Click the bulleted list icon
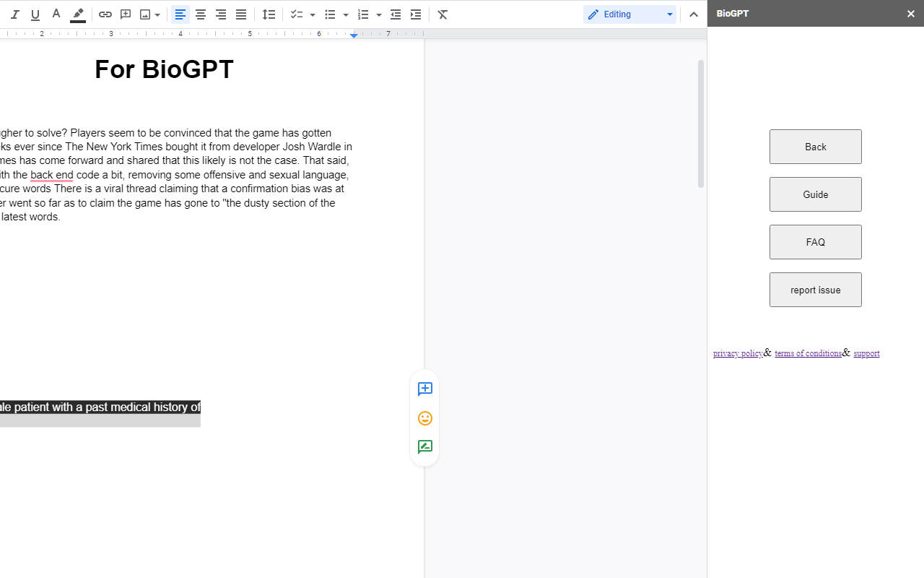The width and height of the screenshot is (924, 578). [x=330, y=14]
